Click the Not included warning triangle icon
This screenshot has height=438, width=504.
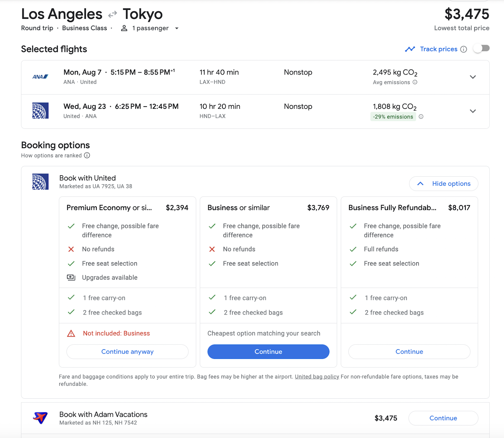[71, 333]
